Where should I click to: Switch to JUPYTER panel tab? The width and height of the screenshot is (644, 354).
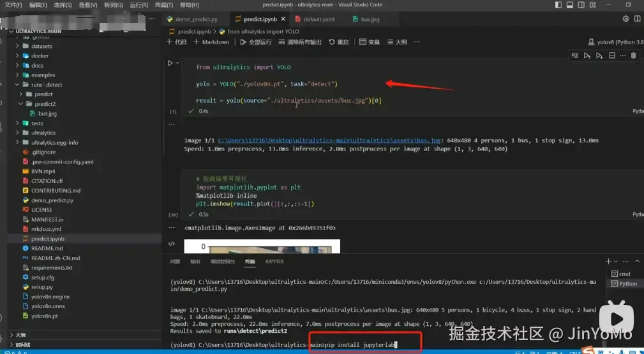274,262
